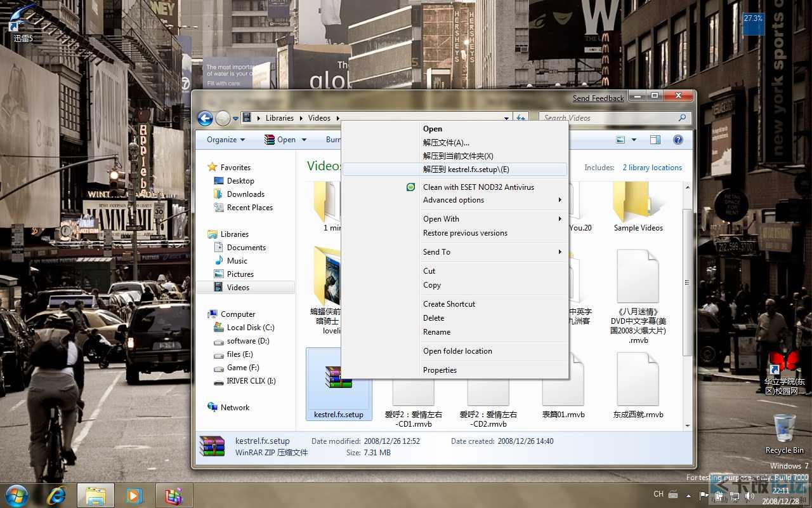Choose 解压到 kestrel.fx.setup\(E) menu entry
Viewport: 812px width, 508px height.
click(x=454, y=170)
